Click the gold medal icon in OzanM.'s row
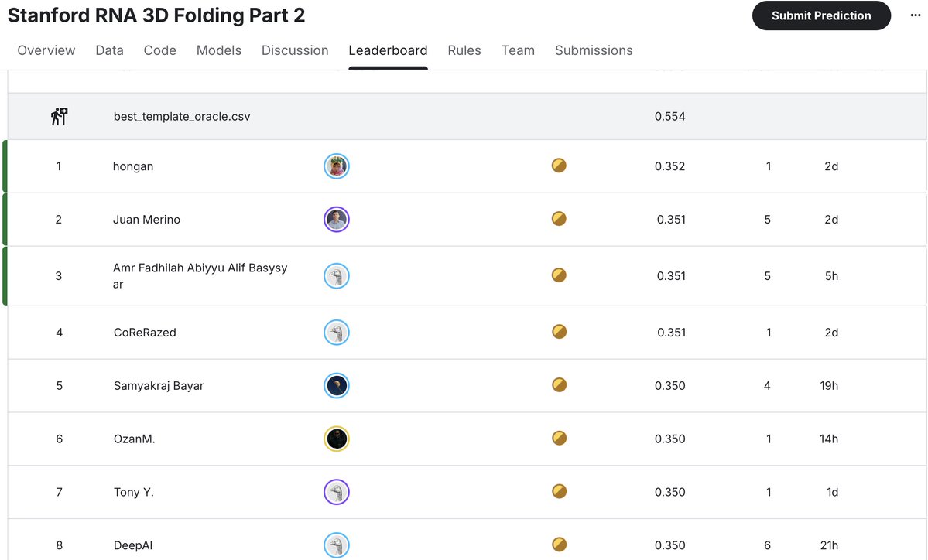928x560 pixels. pos(559,439)
